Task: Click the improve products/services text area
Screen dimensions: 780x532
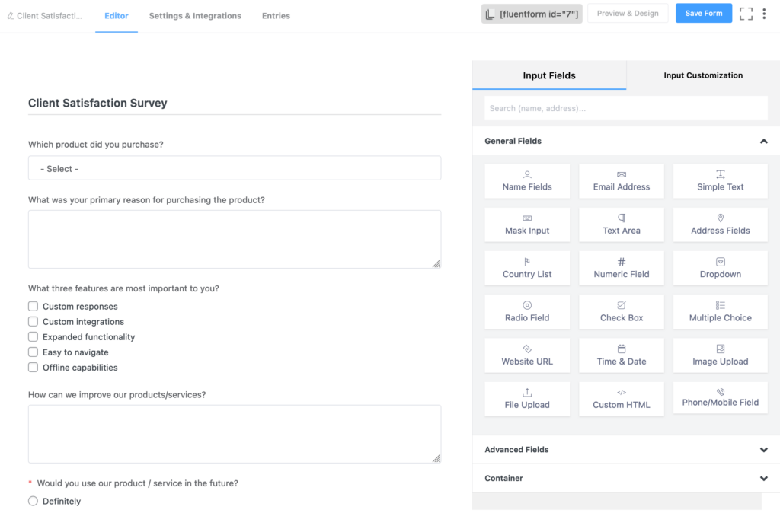Action: [235, 434]
